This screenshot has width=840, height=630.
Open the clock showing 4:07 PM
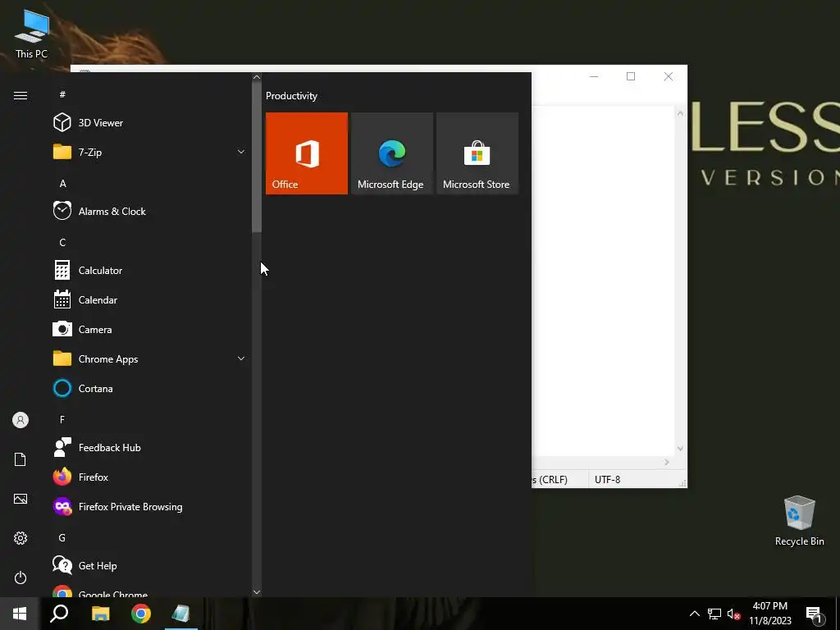point(769,614)
